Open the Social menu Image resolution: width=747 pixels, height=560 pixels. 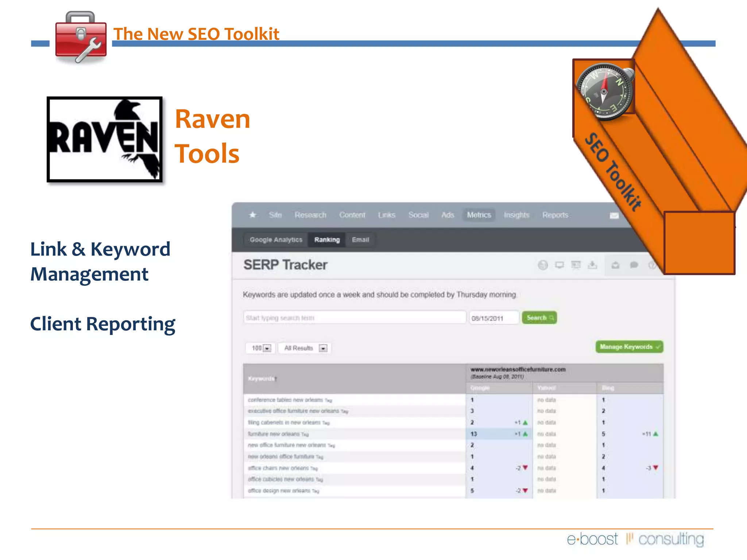418,215
